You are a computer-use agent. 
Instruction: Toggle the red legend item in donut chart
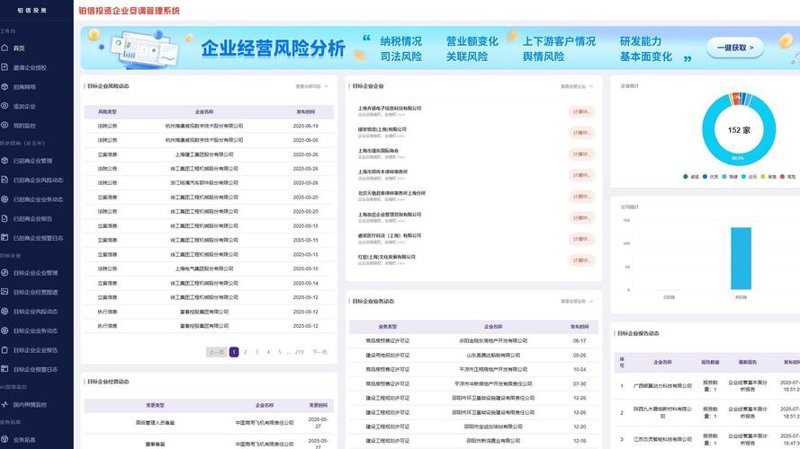[x=788, y=177]
